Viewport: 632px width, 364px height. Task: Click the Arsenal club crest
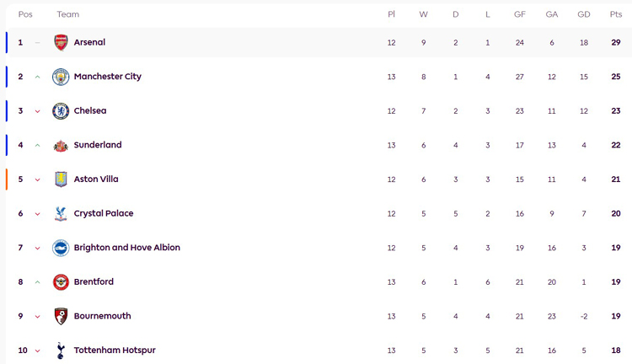pyautogui.click(x=61, y=43)
